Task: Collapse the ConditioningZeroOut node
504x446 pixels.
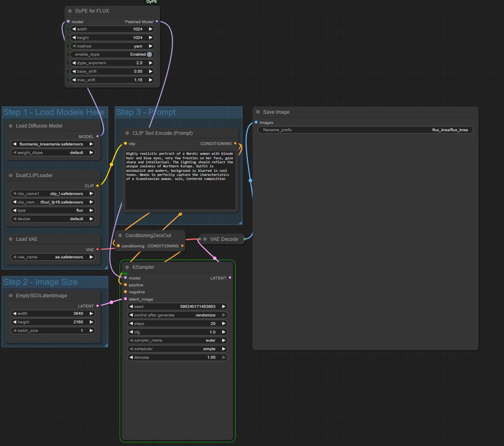Action: pos(120,236)
